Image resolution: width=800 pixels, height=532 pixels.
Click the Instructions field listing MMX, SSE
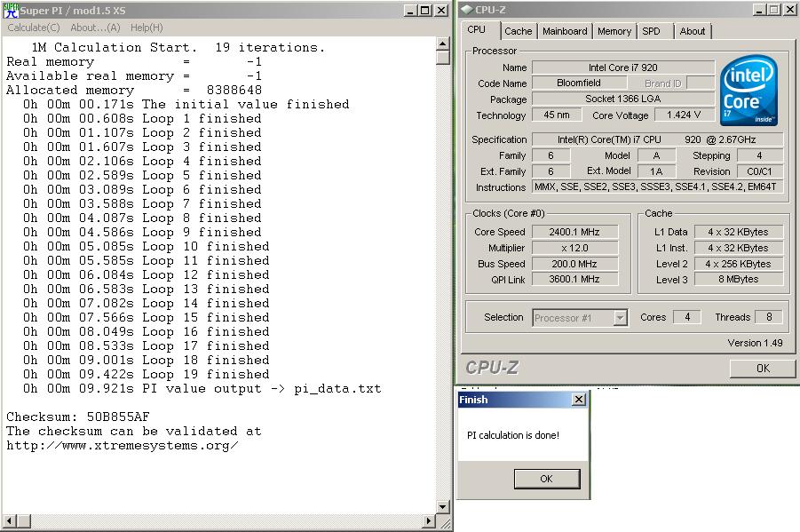657,187
